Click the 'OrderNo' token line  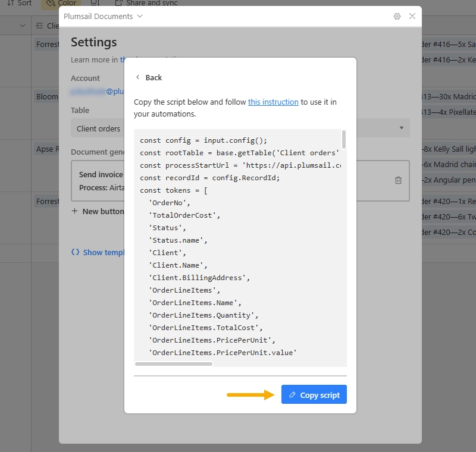pos(170,203)
